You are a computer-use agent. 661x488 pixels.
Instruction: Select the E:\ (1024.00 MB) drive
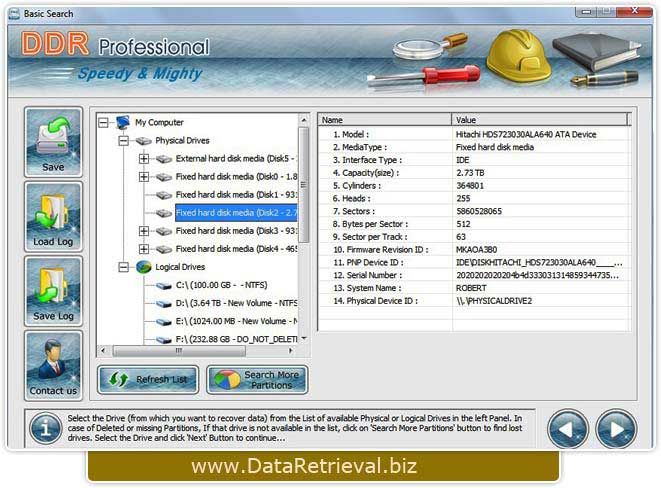[x=236, y=322]
